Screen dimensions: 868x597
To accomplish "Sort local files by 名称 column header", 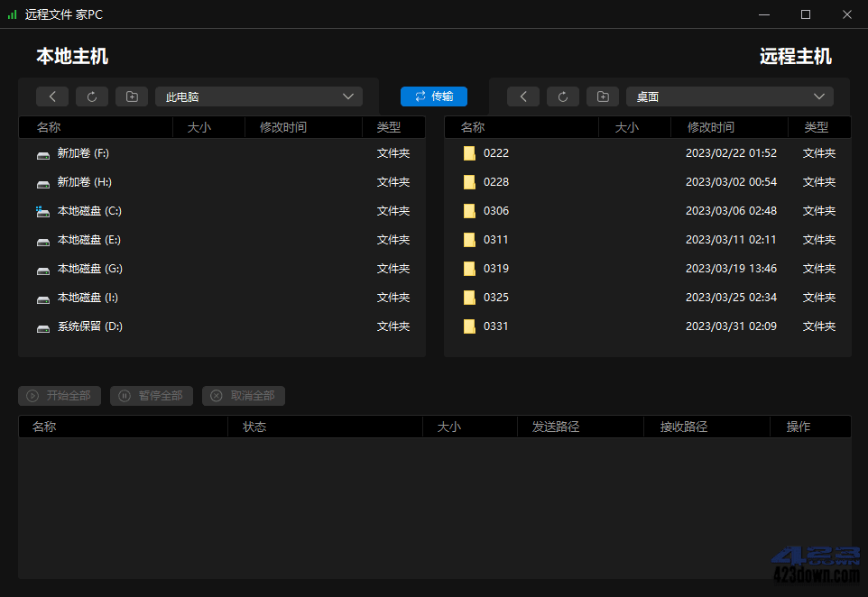I will 49,127.
